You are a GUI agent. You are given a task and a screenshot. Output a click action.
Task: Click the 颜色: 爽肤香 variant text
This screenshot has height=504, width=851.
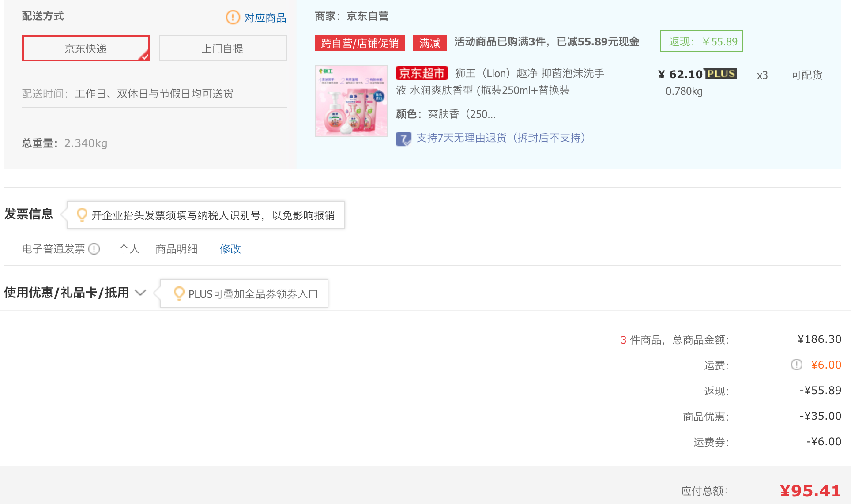[446, 114]
